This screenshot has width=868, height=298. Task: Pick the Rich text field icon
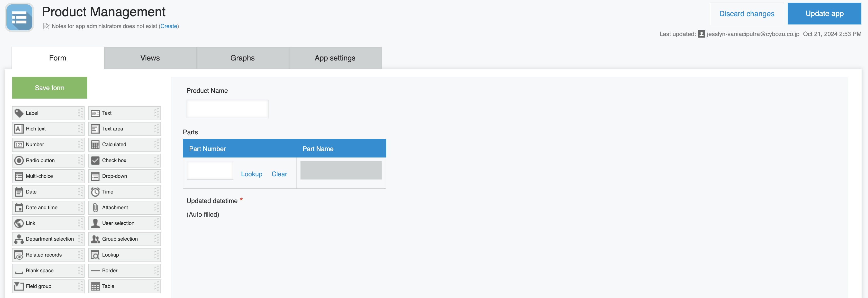tap(19, 129)
